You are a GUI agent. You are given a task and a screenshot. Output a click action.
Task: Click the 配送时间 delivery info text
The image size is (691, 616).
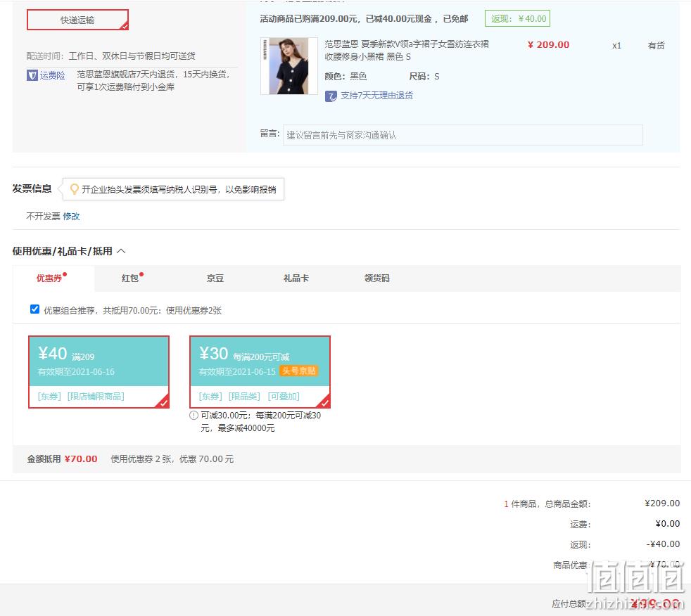pos(110,56)
